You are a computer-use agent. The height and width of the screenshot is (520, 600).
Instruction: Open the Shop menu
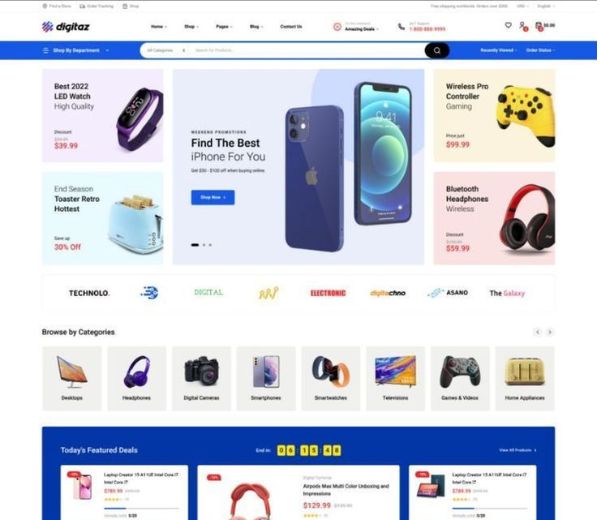191,26
